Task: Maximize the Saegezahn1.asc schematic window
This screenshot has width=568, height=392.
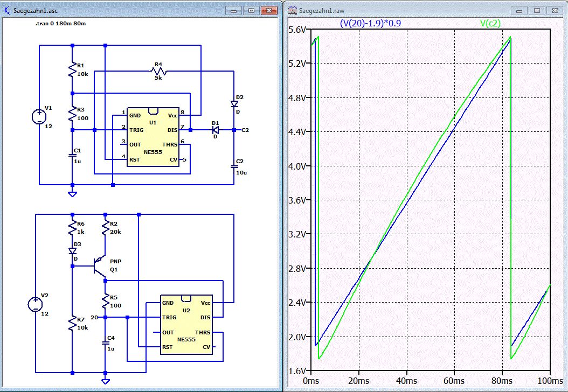Action: 251,10
